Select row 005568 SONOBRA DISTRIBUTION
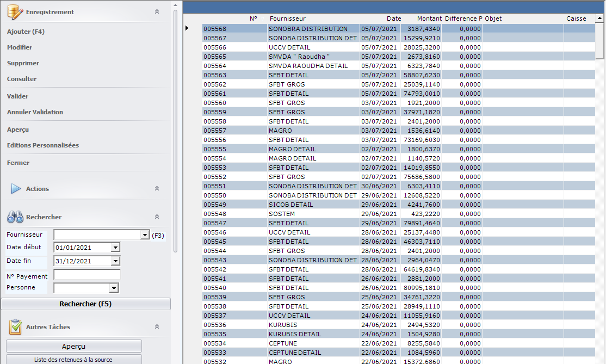The height and width of the screenshot is (364, 606). [398, 29]
